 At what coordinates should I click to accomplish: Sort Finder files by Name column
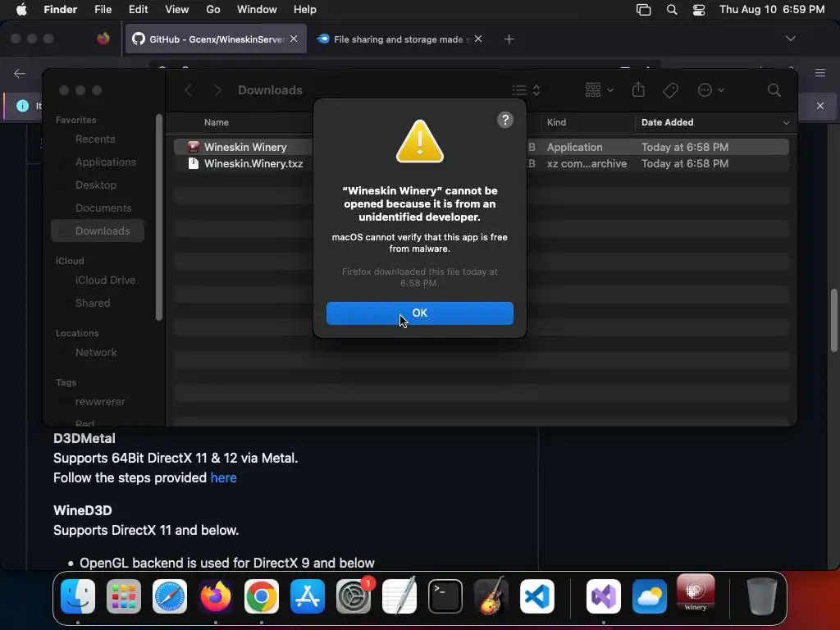point(216,122)
